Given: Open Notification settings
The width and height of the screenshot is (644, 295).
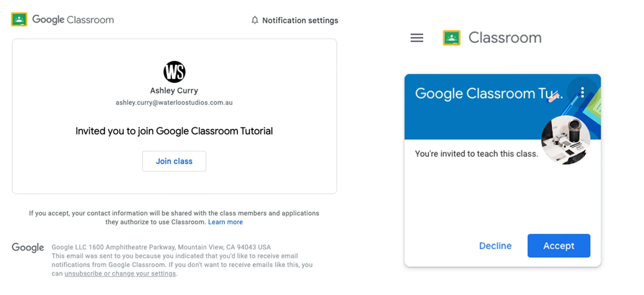Looking at the screenshot, I should coord(300,20).
